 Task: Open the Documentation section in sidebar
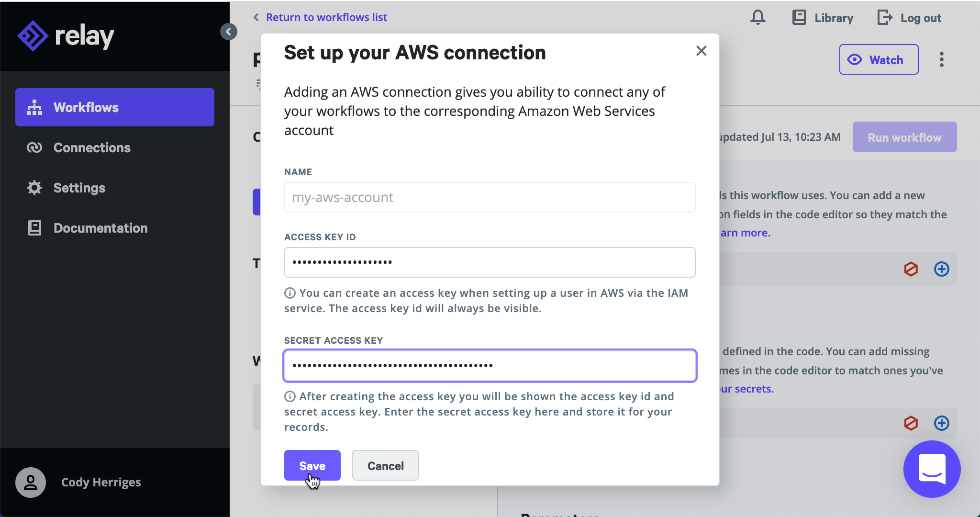pos(100,228)
